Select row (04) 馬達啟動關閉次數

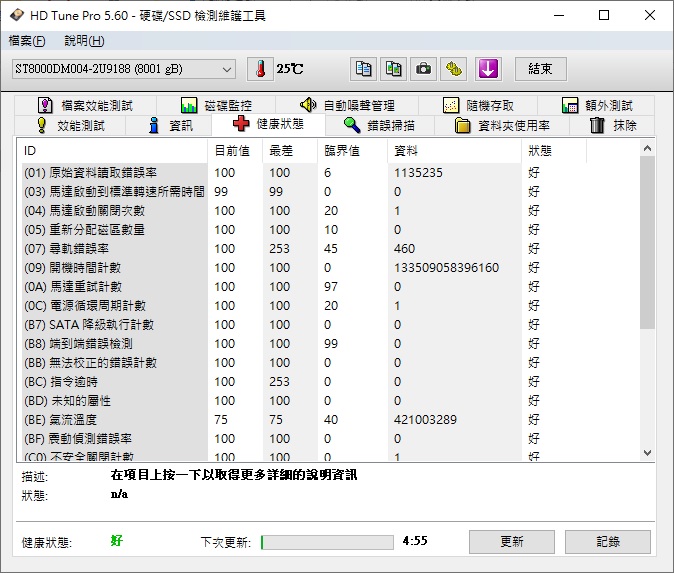click(x=331, y=211)
